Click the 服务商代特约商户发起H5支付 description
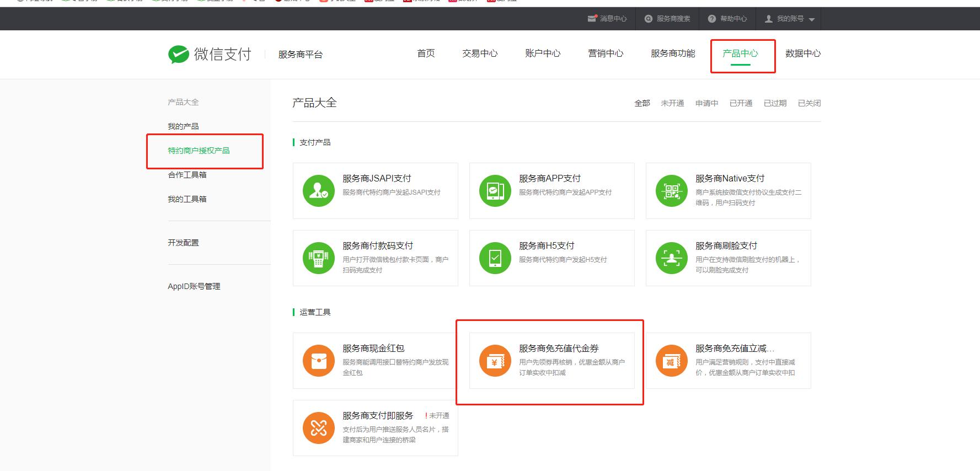980x471 pixels. click(x=563, y=260)
